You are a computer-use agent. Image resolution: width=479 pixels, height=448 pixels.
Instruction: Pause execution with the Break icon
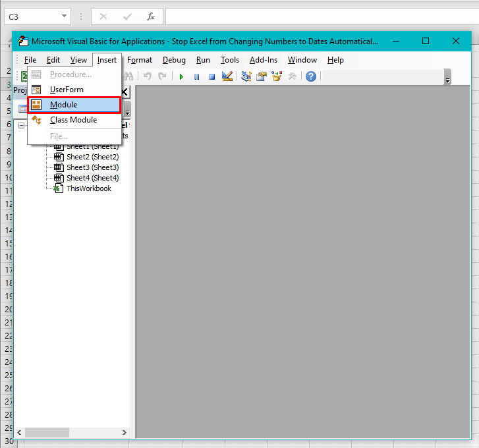pos(197,76)
